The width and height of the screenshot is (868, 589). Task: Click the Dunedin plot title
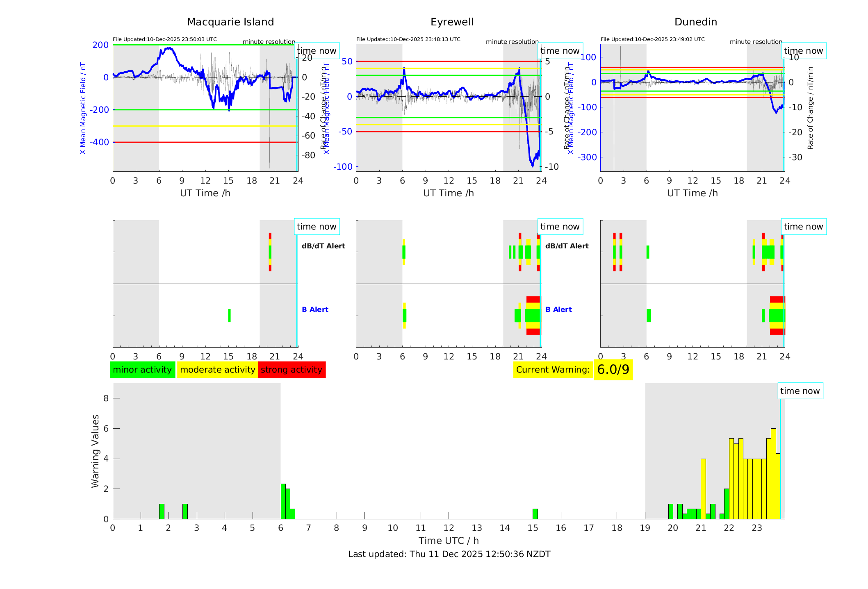click(x=695, y=22)
